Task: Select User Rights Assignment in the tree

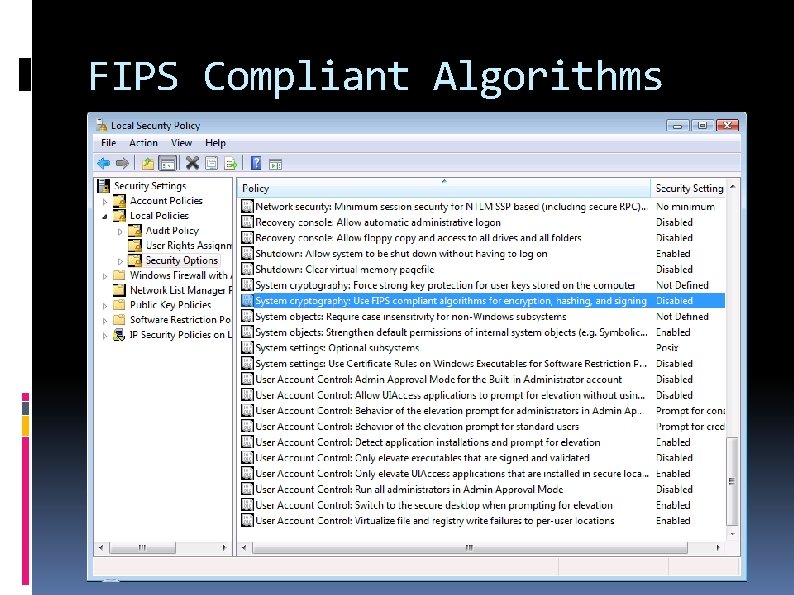Action: tap(188, 246)
